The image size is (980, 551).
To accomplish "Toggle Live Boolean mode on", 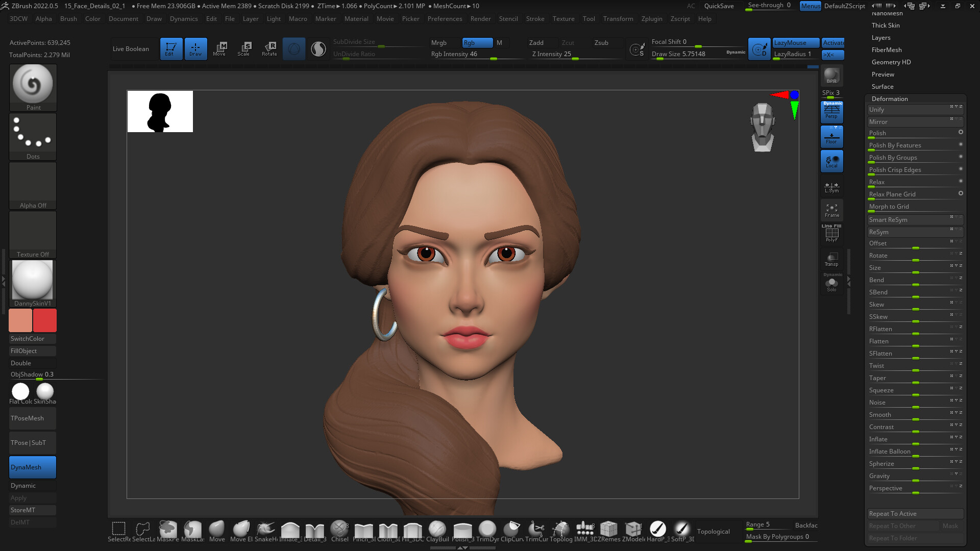I will 131,48.
